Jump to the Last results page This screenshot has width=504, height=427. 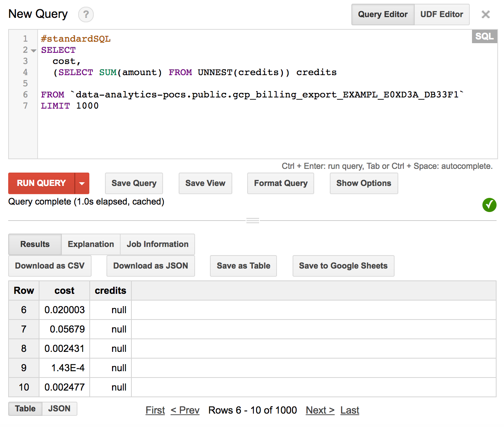(x=350, y=410)
